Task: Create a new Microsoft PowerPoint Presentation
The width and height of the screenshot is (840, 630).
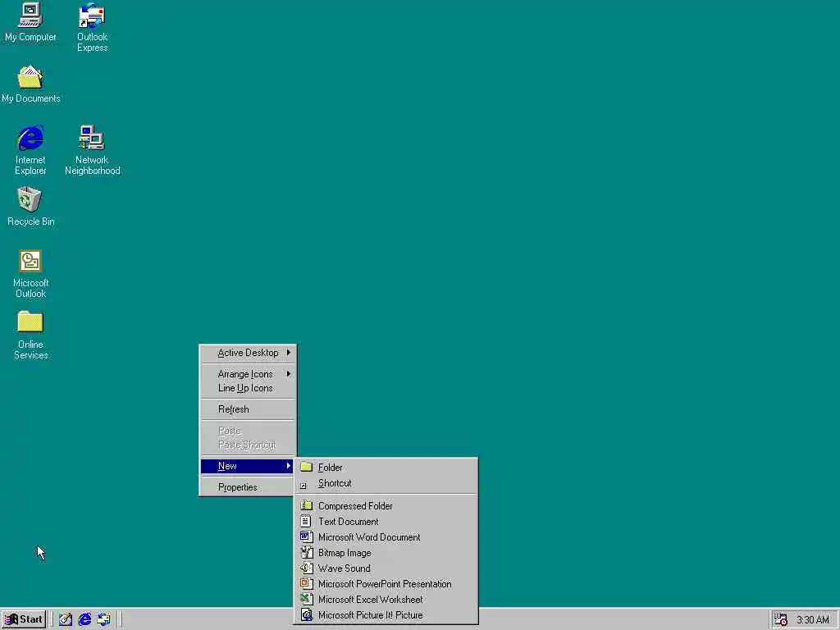Action: (386, 584)
